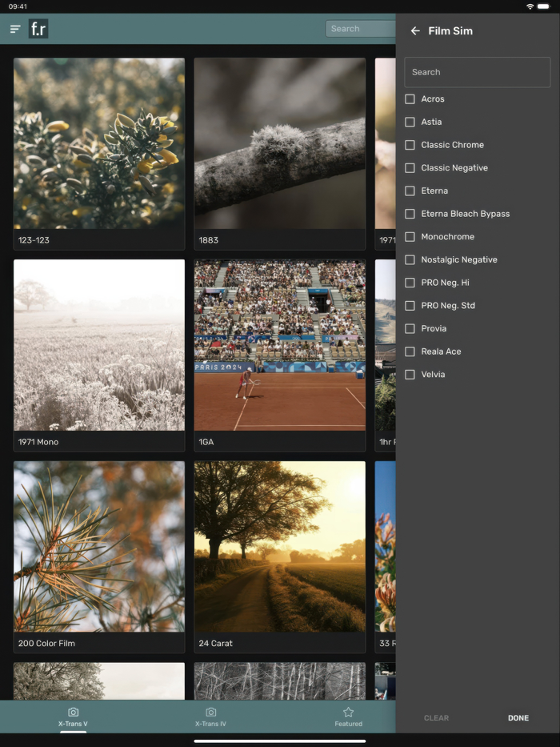Tap the X-Trans IV camera icon
The width and height of the screenshot is (560, 747).
tap(211, 712)
